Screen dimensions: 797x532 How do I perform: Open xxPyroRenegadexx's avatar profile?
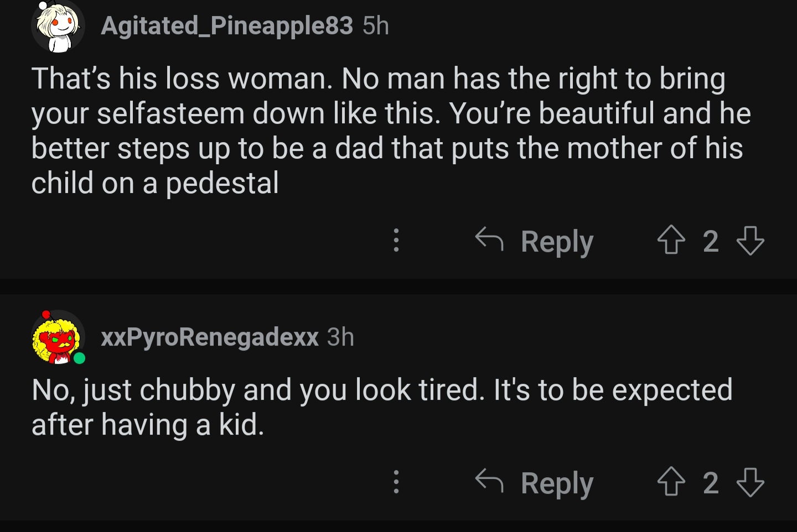[x=58, y=337]
